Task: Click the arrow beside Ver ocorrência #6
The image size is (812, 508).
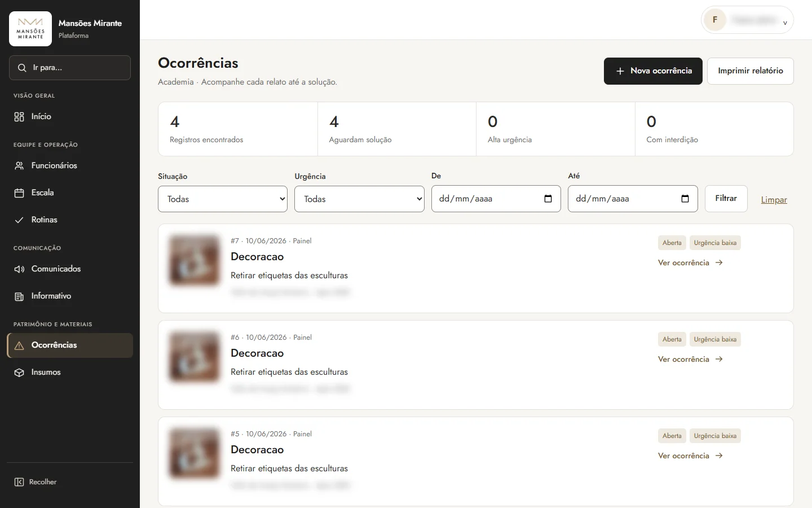Action: click(x=719, y=359)
